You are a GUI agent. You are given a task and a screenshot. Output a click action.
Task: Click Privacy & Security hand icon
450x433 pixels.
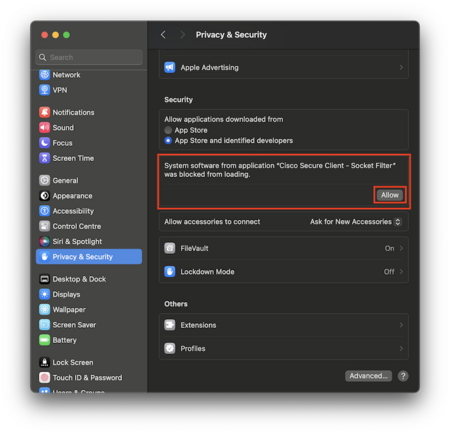(x=44, y=257)
